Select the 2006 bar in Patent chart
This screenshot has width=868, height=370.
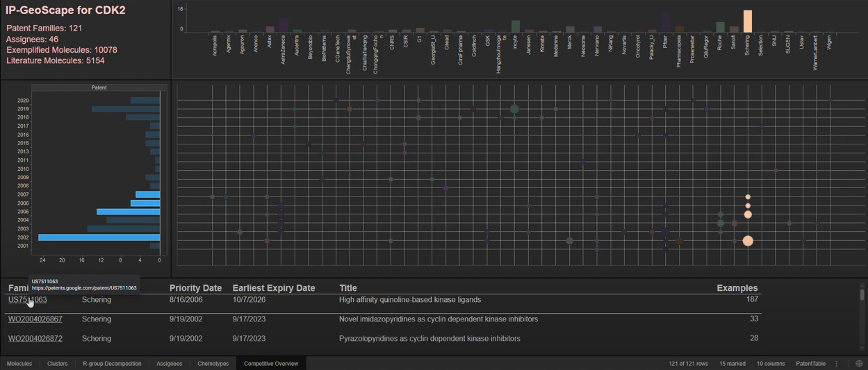pyautogui.click(x=145, y=203)
